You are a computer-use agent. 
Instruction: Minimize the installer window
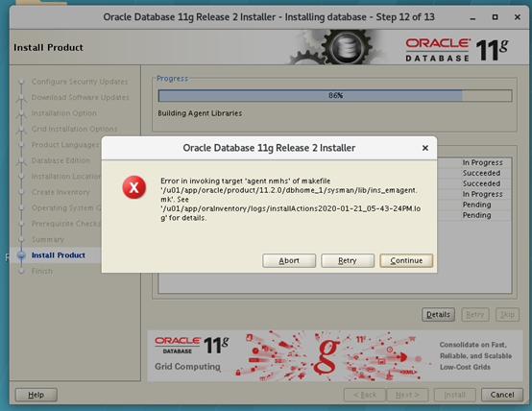[x=472, y=17]
